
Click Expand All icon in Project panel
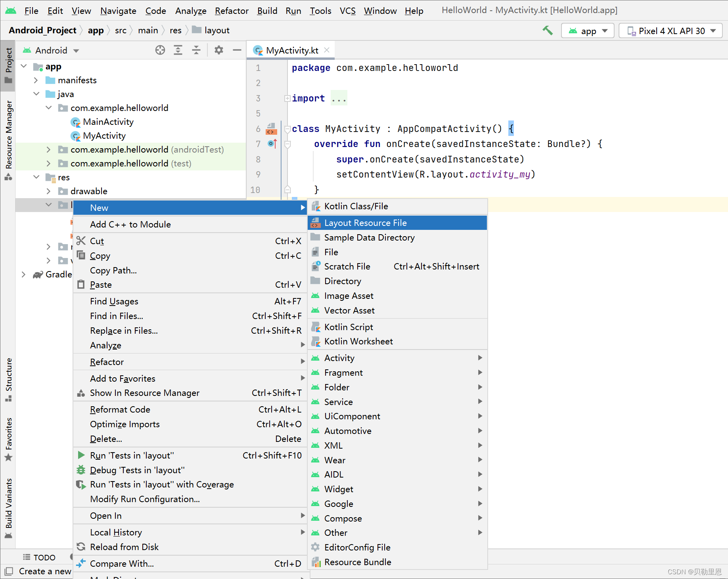[178, 50]
